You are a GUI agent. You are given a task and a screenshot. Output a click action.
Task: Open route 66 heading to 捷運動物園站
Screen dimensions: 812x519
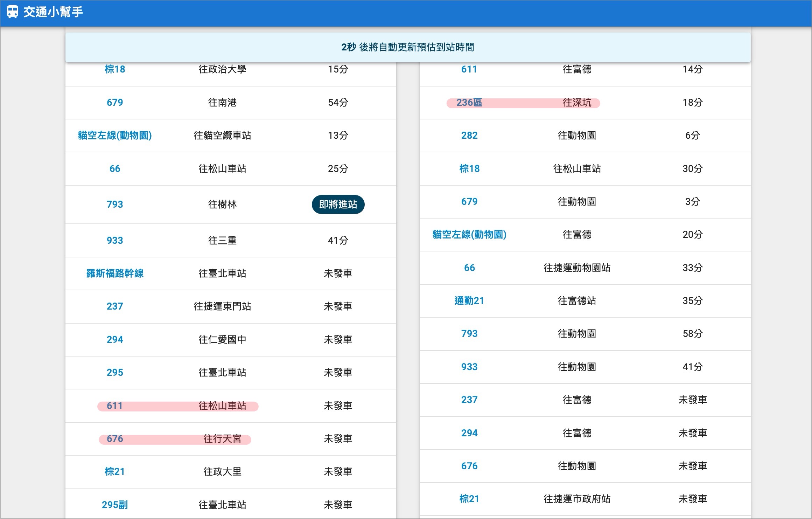point(469,268)
